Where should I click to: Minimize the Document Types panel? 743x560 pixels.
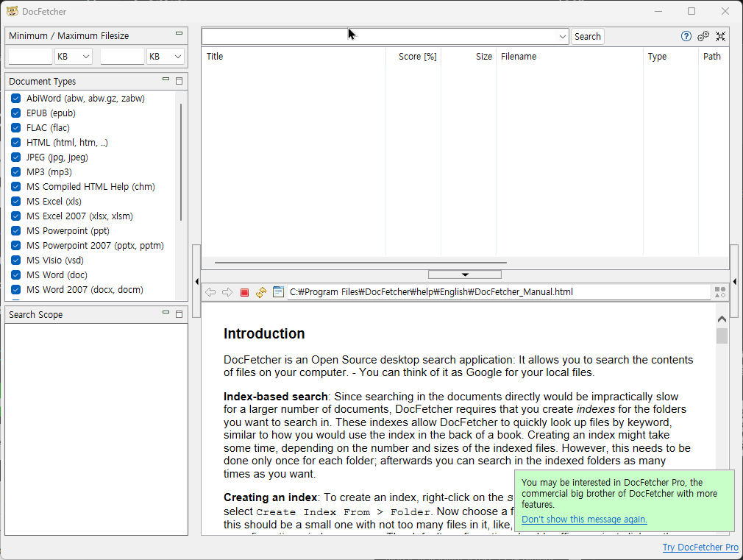point(166,79)
